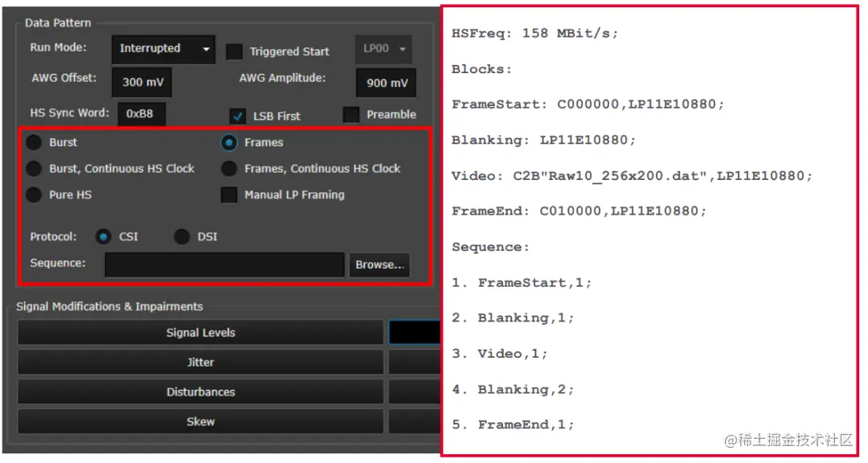Select the Frames radio button
This screenshot has width=868, height=463.
pyautogui.click(x=228, y=143)
